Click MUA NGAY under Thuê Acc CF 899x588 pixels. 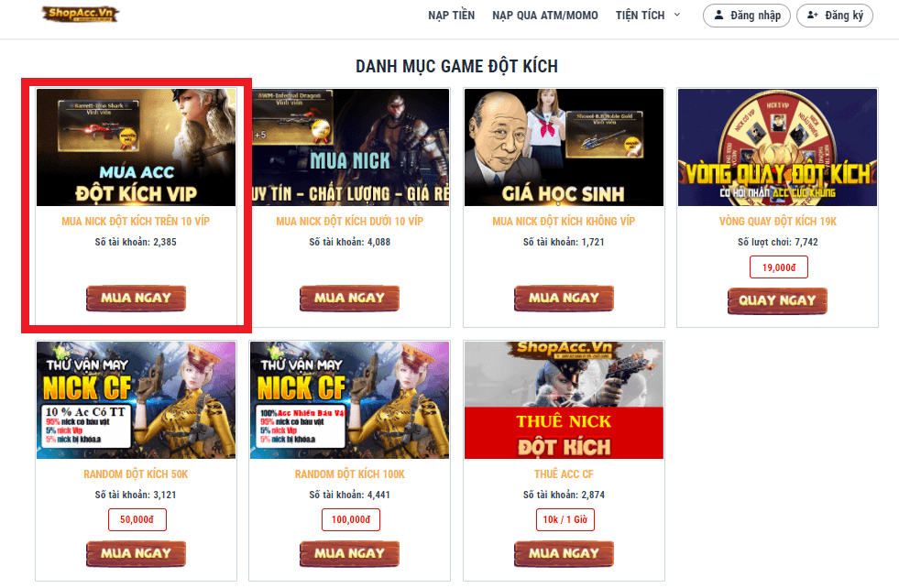564,553
